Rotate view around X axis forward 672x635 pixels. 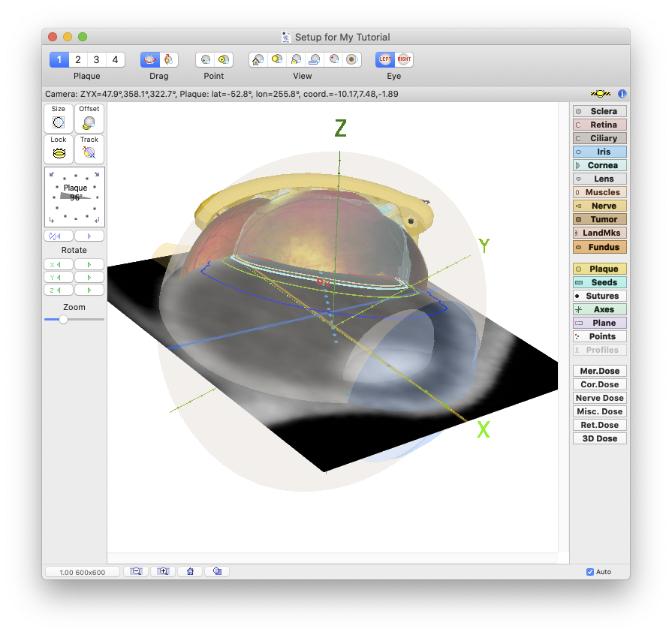(x=89, y=265)
